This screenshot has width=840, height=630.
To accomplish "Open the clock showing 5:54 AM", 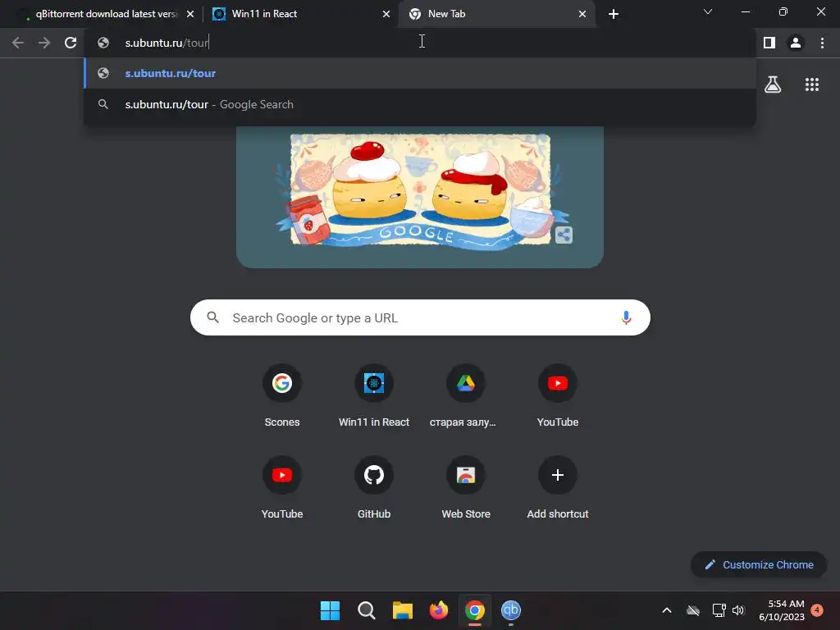I will 782,610.
